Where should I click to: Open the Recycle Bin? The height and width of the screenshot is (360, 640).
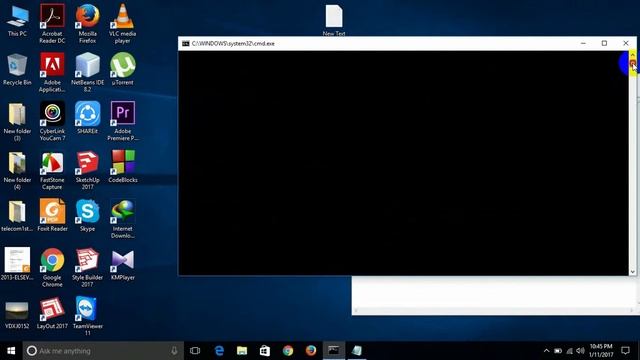tap(17, 69)
